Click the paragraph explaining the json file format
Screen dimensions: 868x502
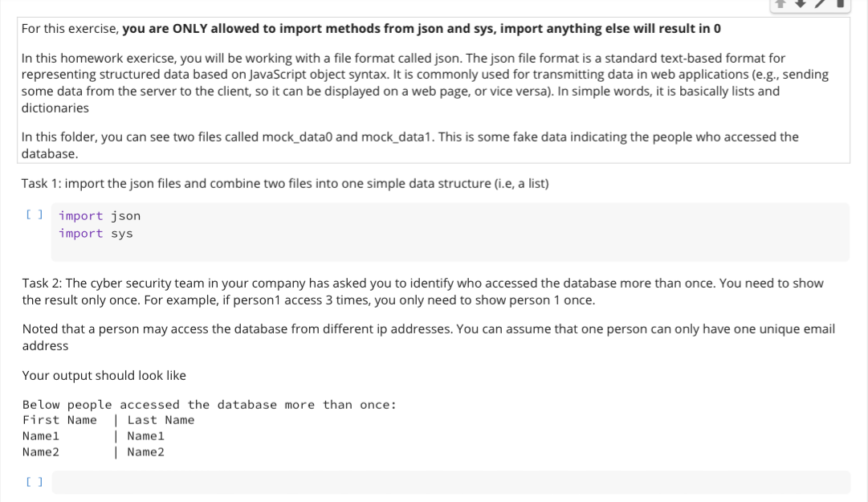tap(425, 83)
